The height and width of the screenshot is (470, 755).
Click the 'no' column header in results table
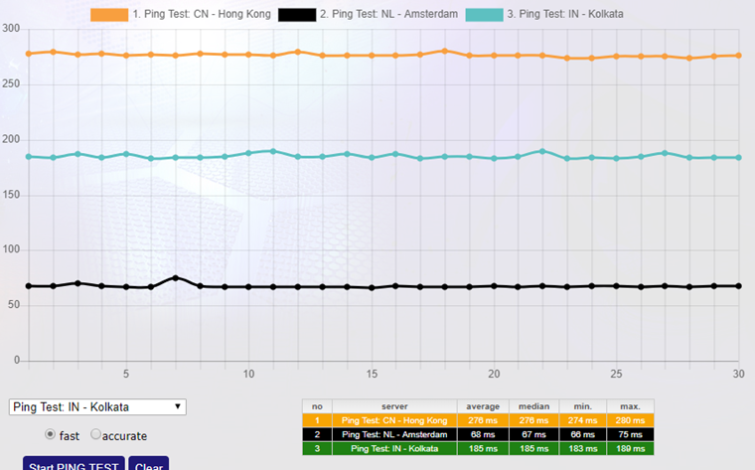click(317, 407)
